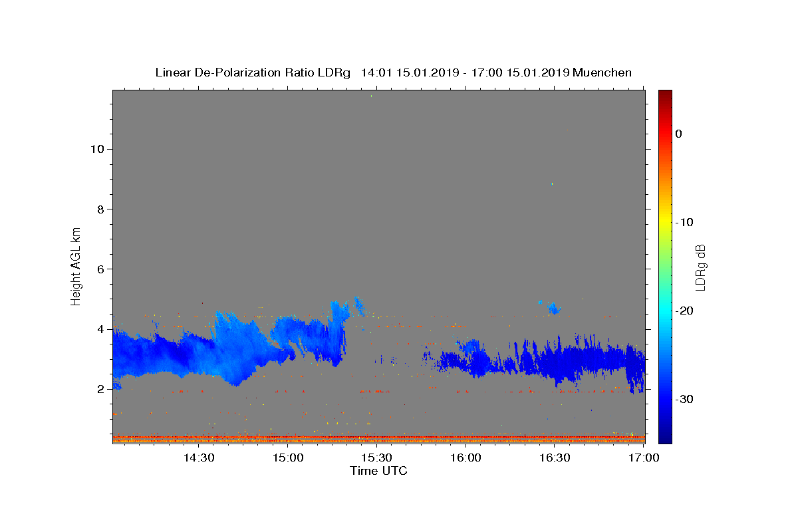This screenshot has height=532, width=798.
Task: Click the plot title 'Linear De-Polarization Ratio LDRg'
Action: pyautogui.click(x=252, y=72)
